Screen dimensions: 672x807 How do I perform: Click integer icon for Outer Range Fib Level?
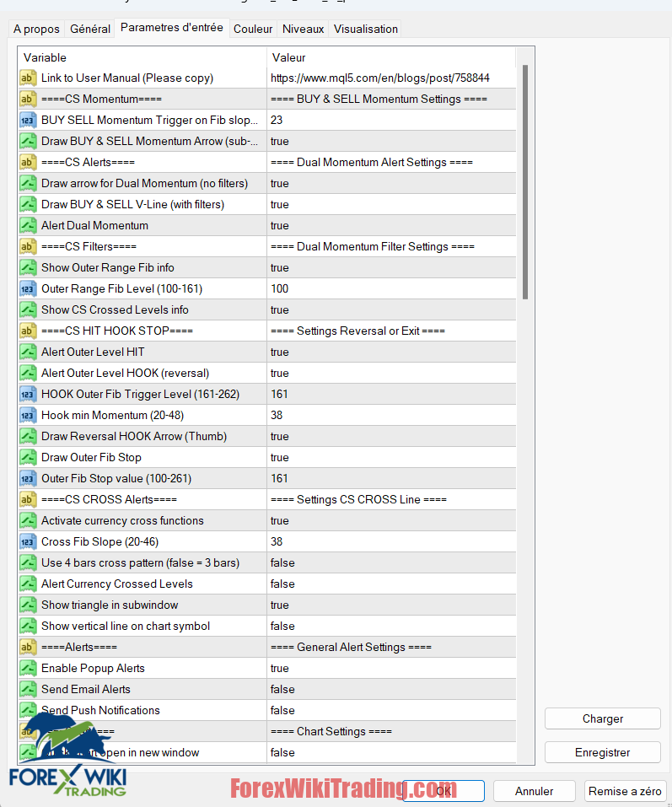pyautogui.click(x=28, y=288)
